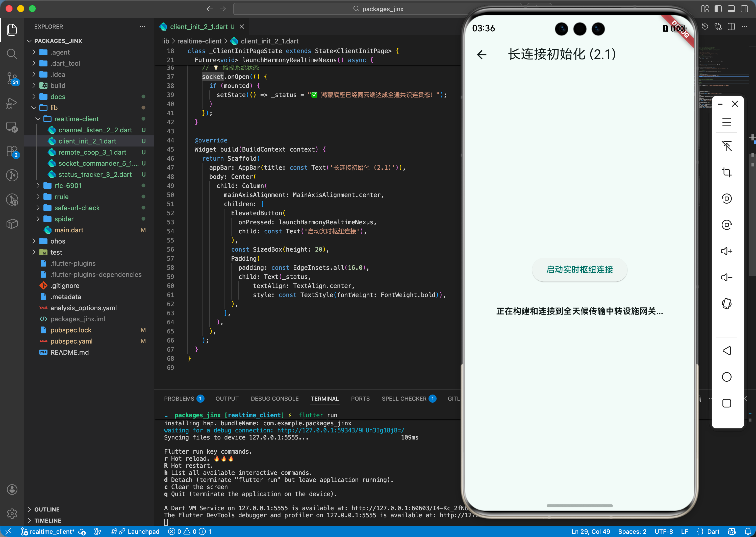Expand the rfc-6901 folder

68,185
